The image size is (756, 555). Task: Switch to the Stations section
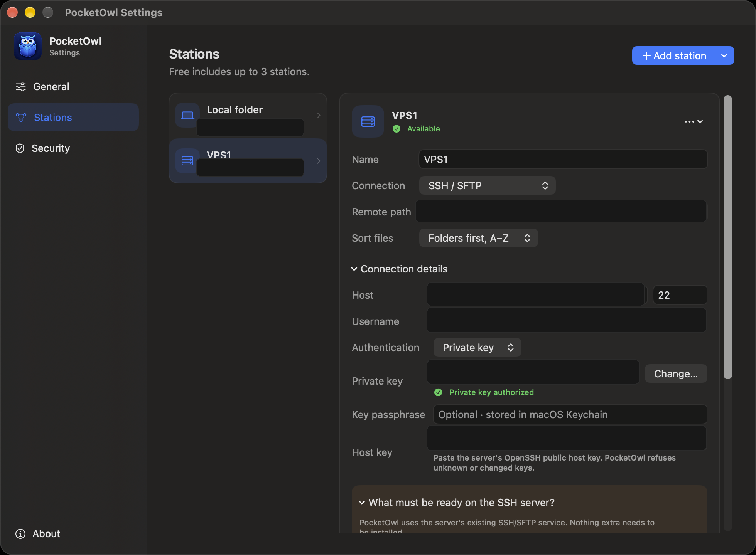[x=73, y=117]
